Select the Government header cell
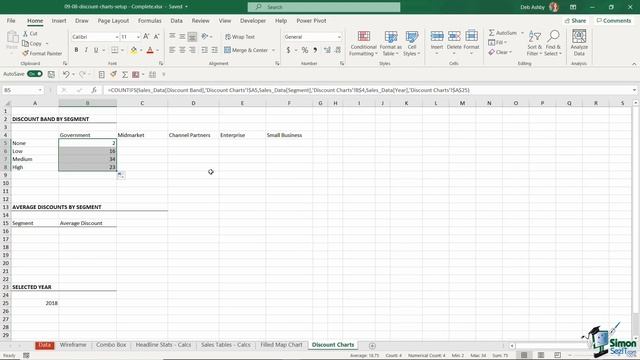This screenshot has height=360, width=640. (x=87, y=135)
